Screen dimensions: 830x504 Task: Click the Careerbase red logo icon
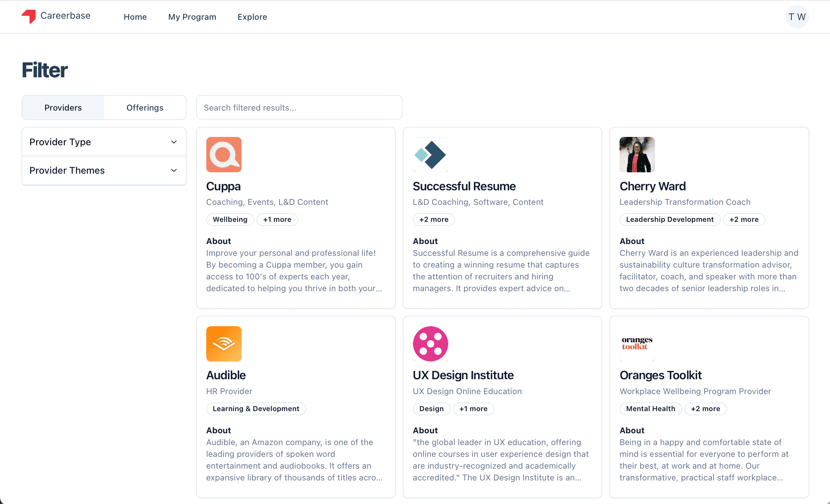[29, 16]
